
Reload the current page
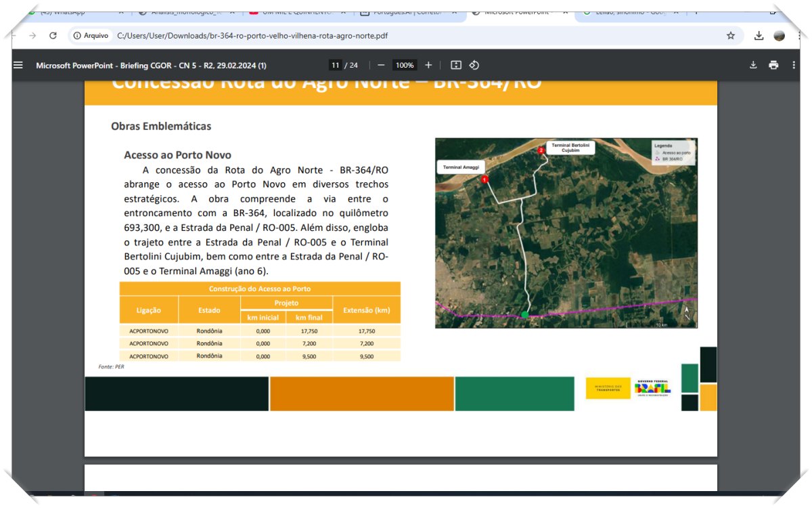pyautogui.click(x=53, y=35)
